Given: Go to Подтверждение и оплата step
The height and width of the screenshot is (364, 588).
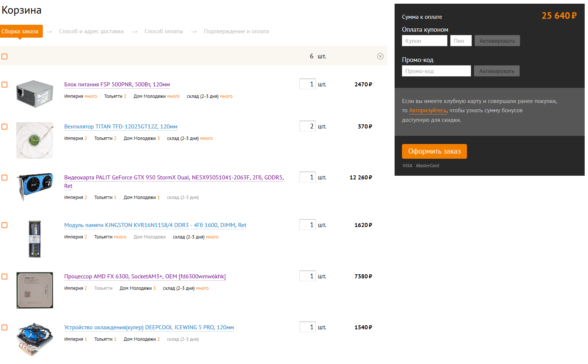Looking at the screenshot, I should pos(236,31).
